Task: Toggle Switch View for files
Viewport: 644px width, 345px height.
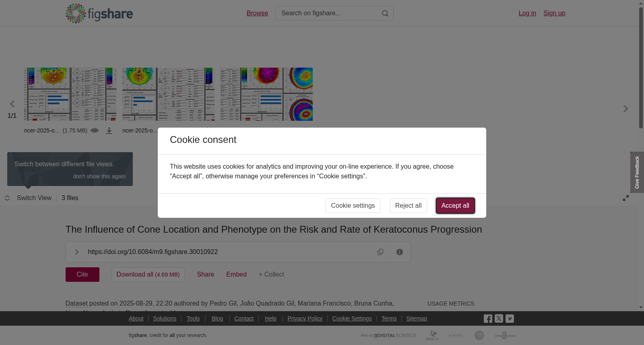Action: [28, 198]
